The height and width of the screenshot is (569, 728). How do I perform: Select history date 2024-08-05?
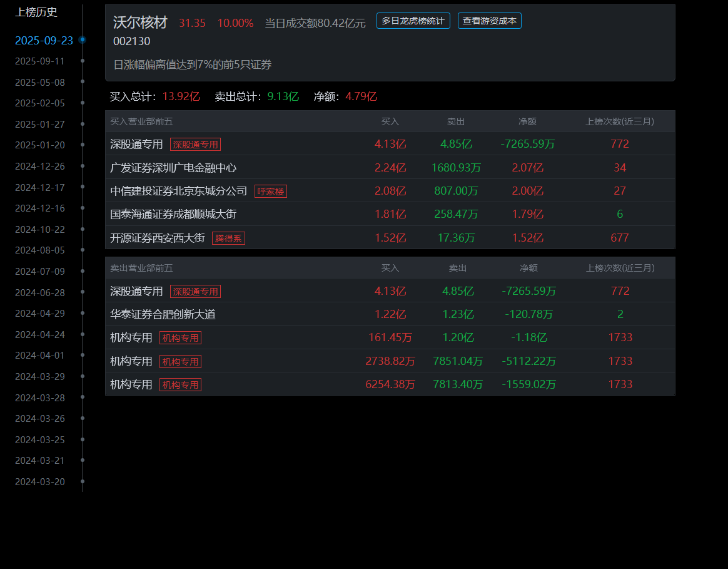click(40, 250)
